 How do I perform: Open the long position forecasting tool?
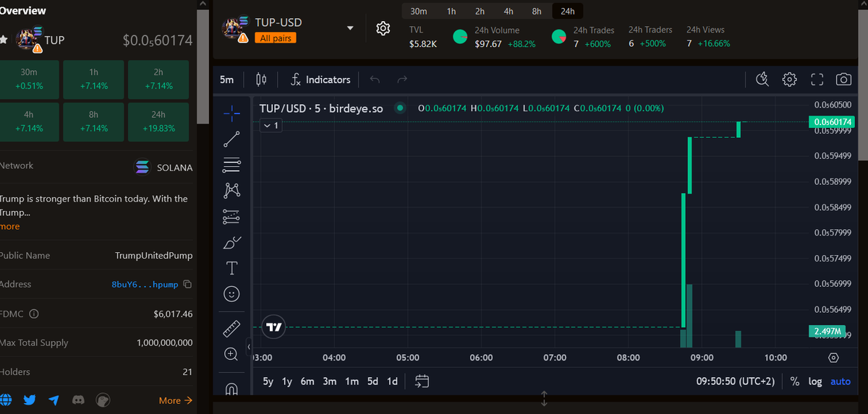231,216
